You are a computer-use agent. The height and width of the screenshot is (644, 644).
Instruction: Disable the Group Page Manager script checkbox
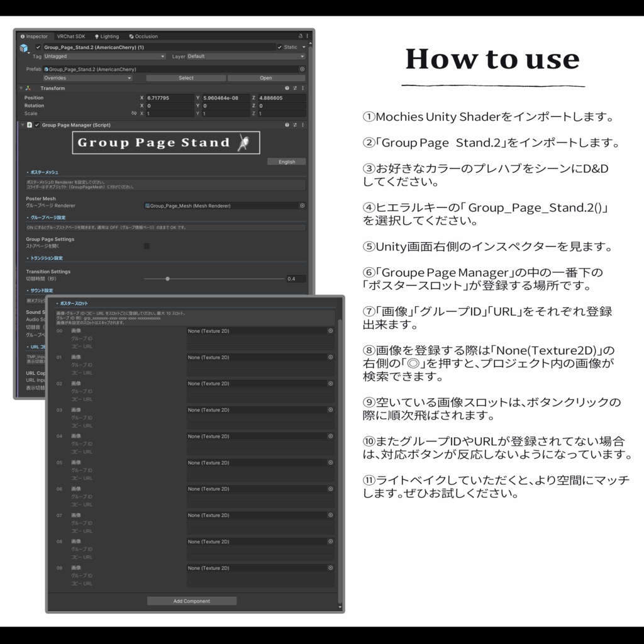[x=38, y=125]
